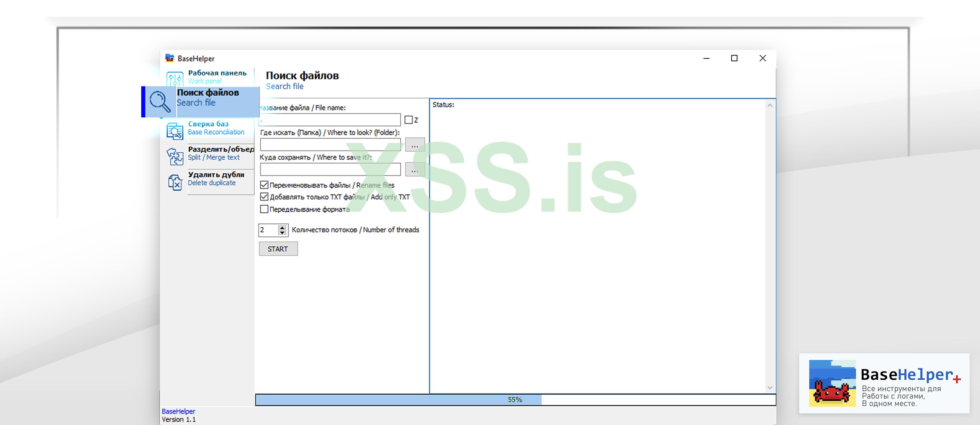Click the Work panel sliders icon

(x=175, y=79)
